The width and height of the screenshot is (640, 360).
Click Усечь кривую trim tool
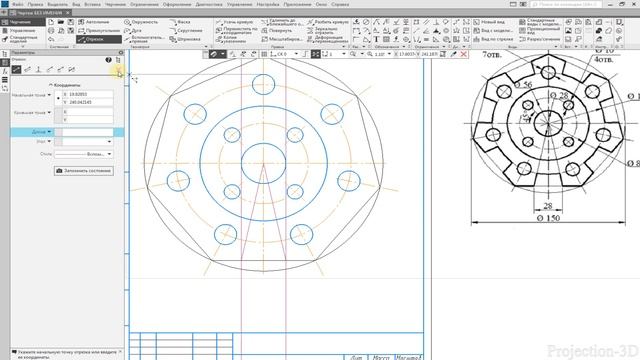[x=234, y=22]
